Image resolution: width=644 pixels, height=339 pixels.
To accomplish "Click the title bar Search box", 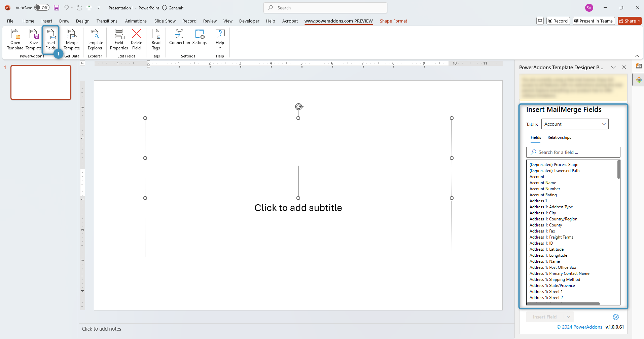I will (x=325, y=8).
